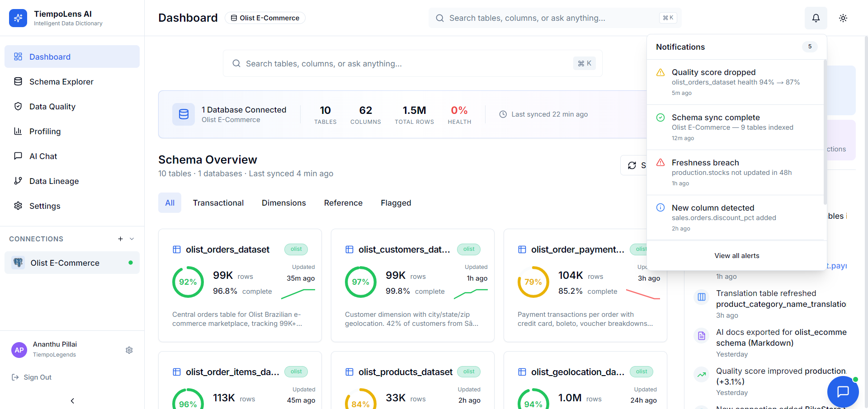Open the Schema sync complete notification
The image size is (868, 409).
[x=736, y=127]
